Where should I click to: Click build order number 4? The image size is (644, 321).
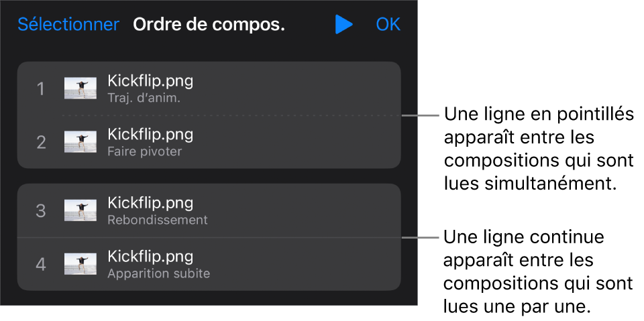coord(41,264)
